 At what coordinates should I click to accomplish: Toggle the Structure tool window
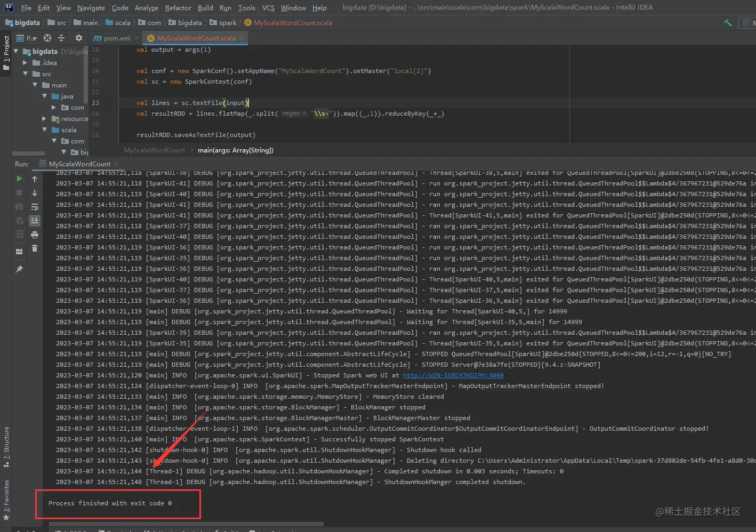click(6, 447)
